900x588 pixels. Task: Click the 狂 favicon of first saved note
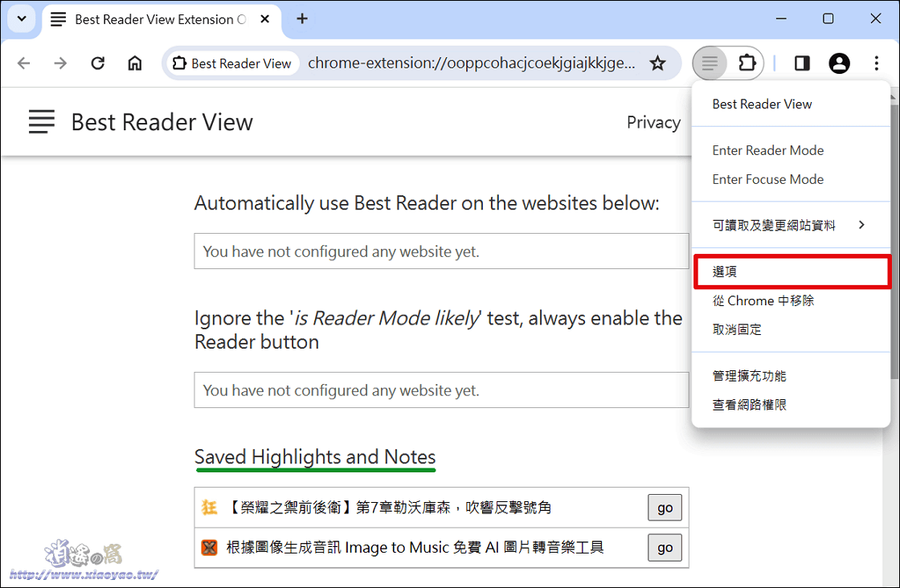click(209, 508)
